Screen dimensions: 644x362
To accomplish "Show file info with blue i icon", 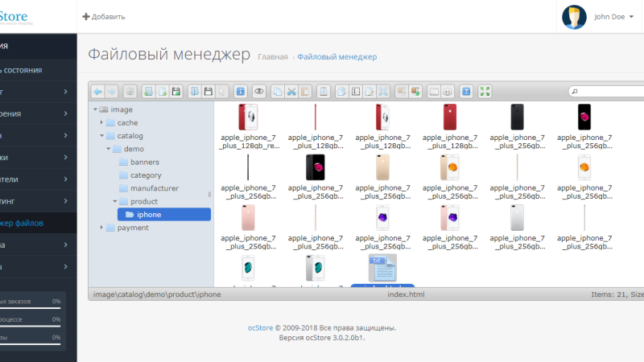I will pyautogui.click(x=241, y=92).
